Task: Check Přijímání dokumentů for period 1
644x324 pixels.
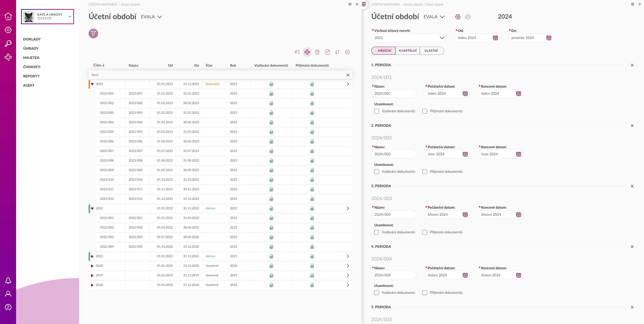Action: coord(425,111)
